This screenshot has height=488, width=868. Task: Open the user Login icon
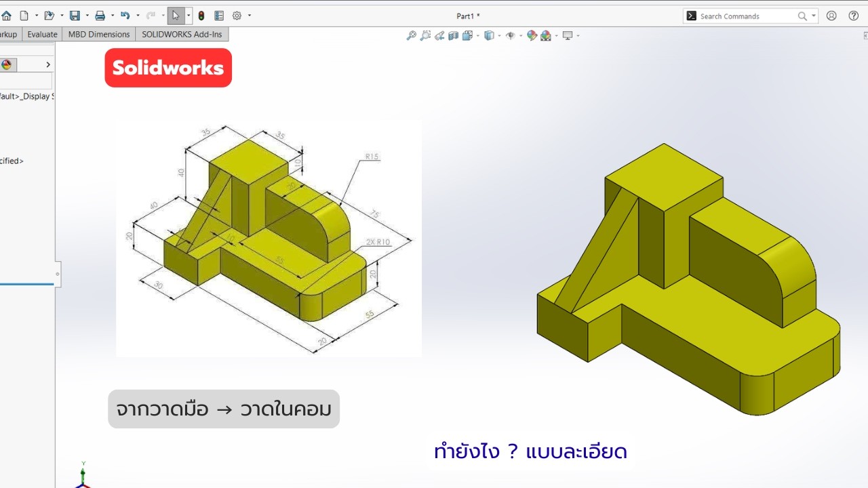coord(831,16)
